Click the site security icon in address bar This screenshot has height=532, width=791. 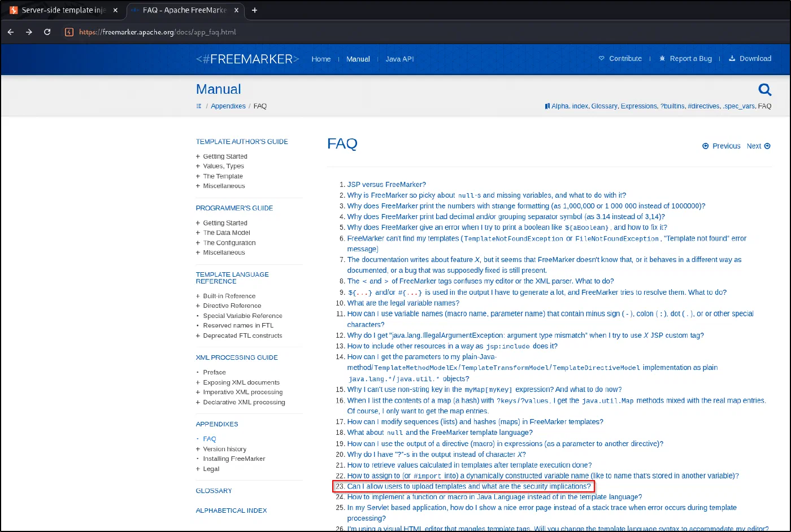coord(69,32)
